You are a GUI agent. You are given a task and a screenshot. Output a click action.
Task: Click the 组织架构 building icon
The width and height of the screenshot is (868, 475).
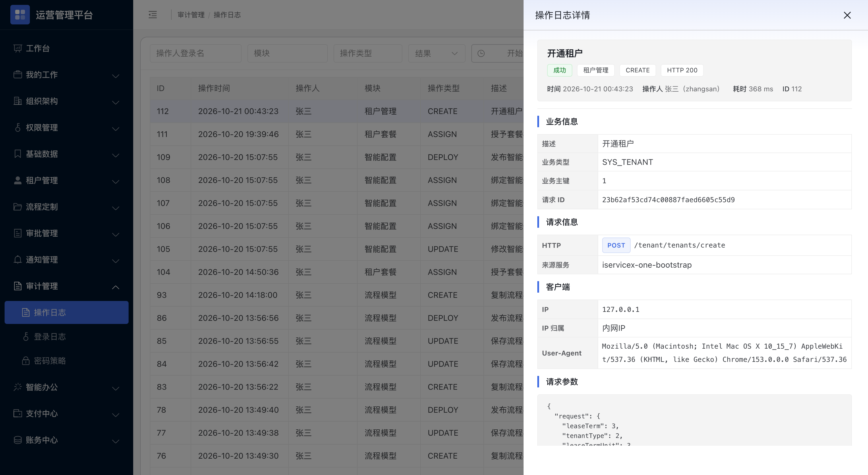point(18,101)
